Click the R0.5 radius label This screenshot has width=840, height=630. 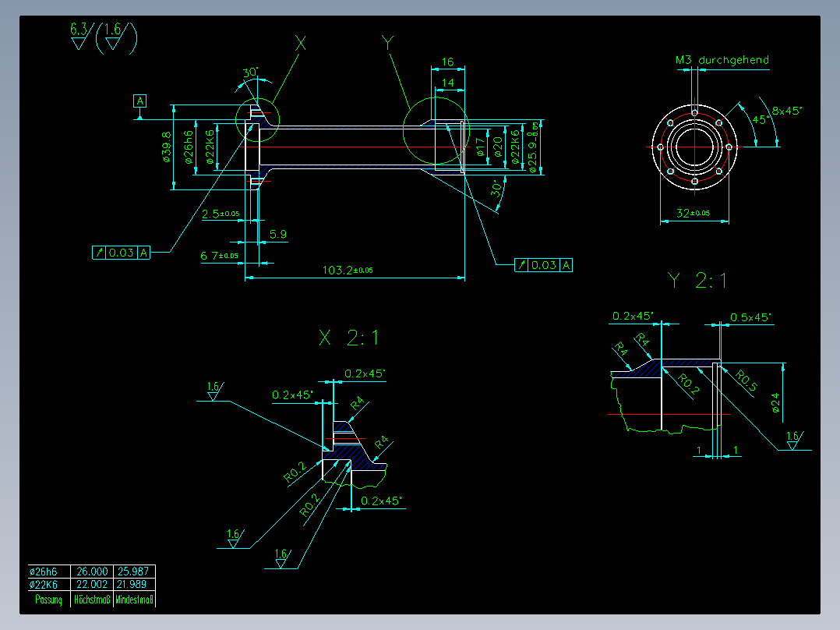(x=746, y=380)
